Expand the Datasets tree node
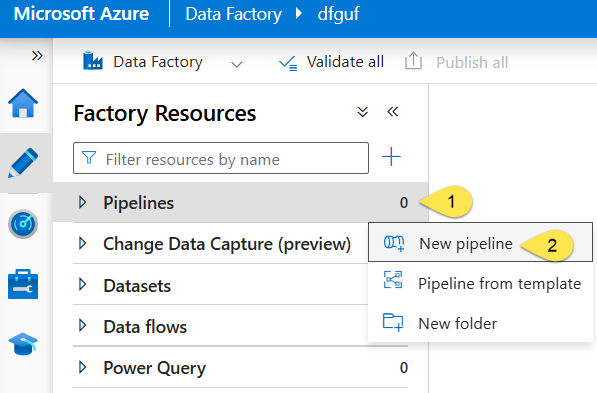This screenshot has height=393, width=597. click(82, 285)
